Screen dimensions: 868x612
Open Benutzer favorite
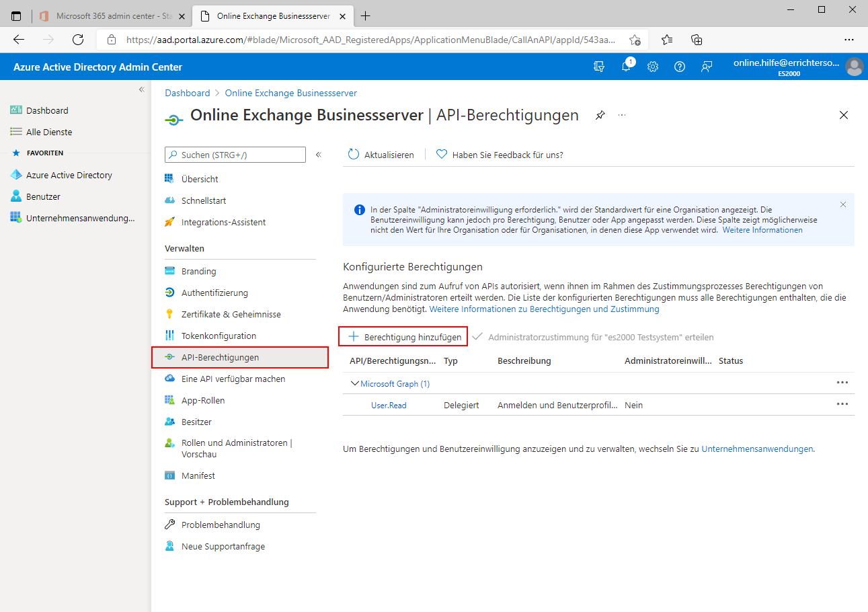[43, 196]
